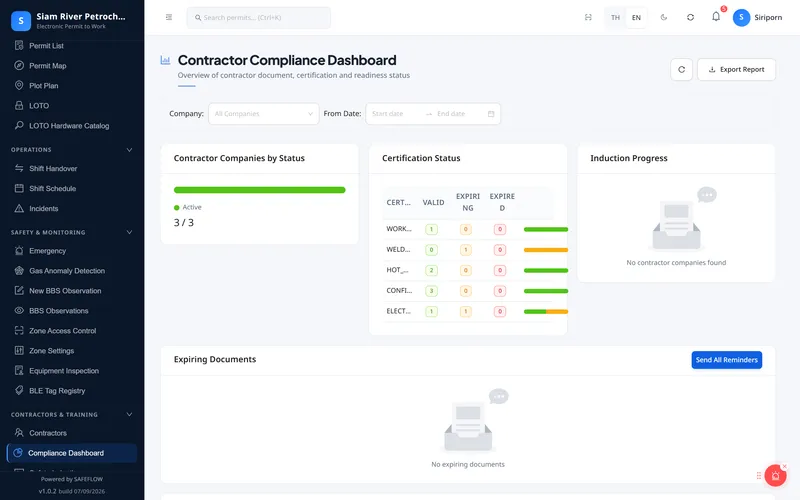Switch language to EN
800x500 pixels.
tap(636, 17)
